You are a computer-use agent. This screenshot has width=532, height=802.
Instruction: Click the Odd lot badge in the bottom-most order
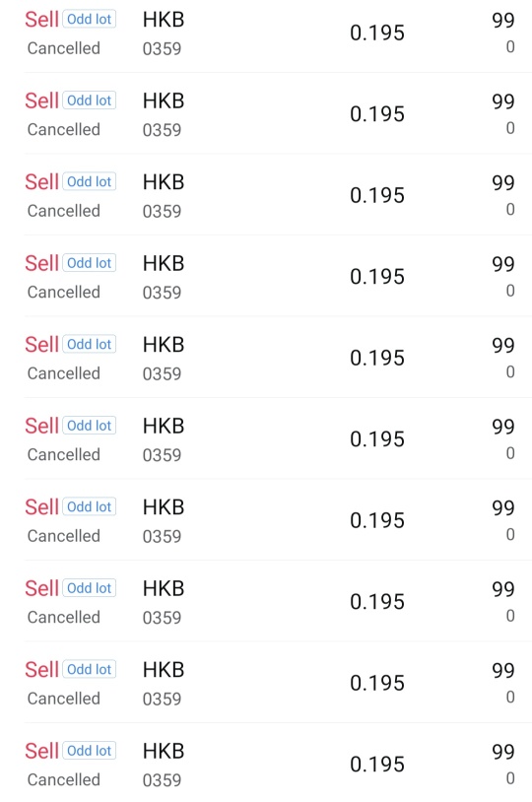90,751
